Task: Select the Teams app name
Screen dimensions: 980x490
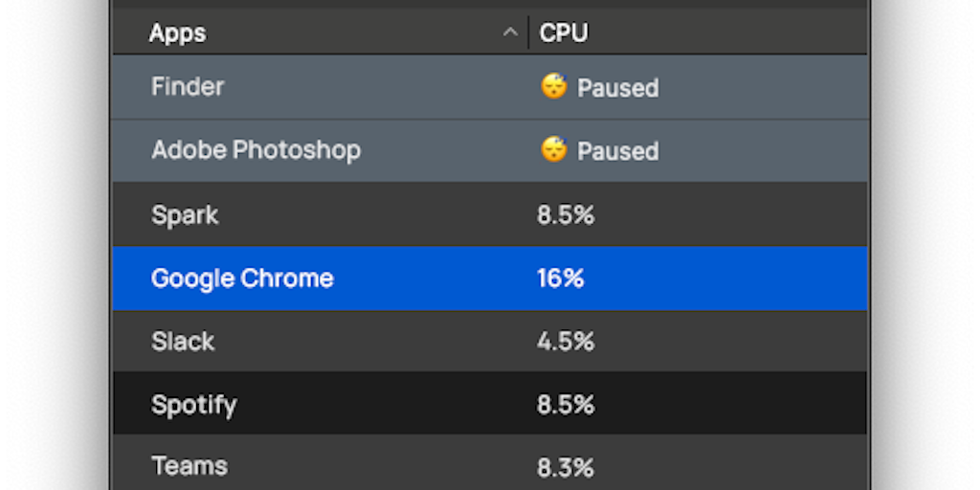Action: click(189, 467)
